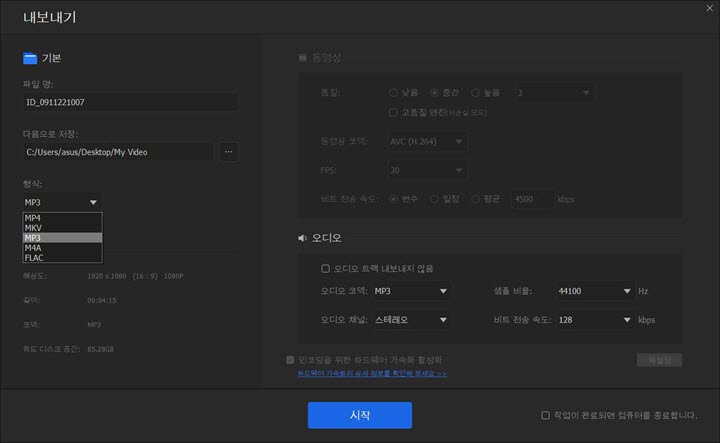
Task: Open the 샘플 비율 44100 dropdown
Action: click(595, 291)
